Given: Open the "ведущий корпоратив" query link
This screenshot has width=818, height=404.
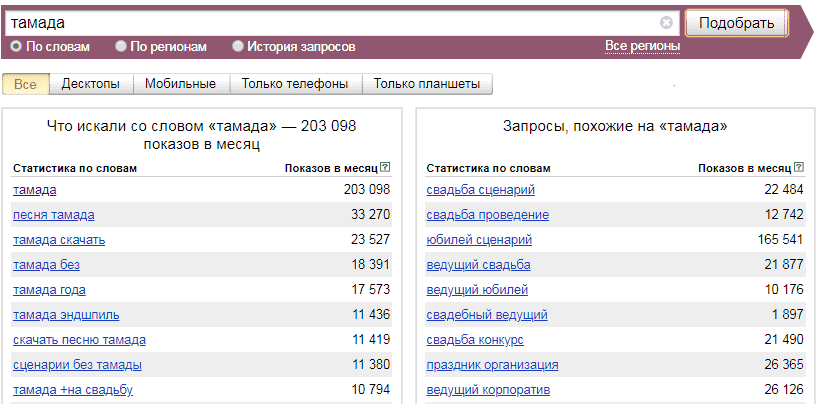Looking at the screenshot, I should point(488,390).
